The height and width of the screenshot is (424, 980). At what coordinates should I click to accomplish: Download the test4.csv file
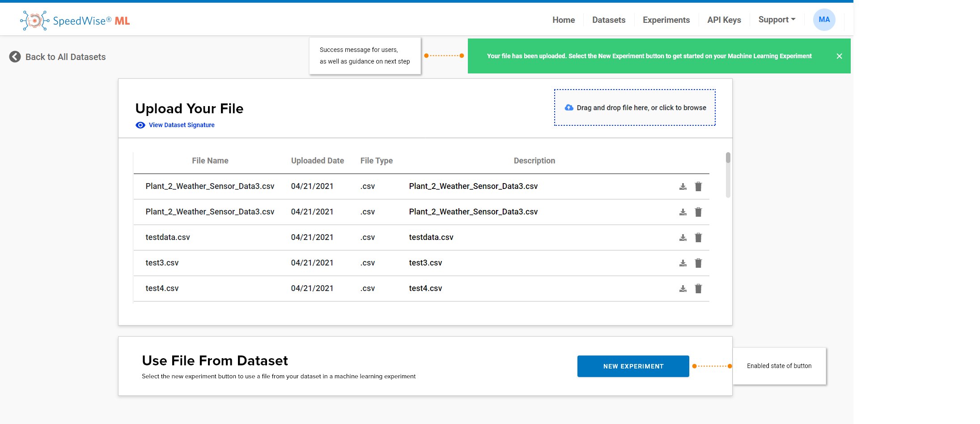click(683, 288)
